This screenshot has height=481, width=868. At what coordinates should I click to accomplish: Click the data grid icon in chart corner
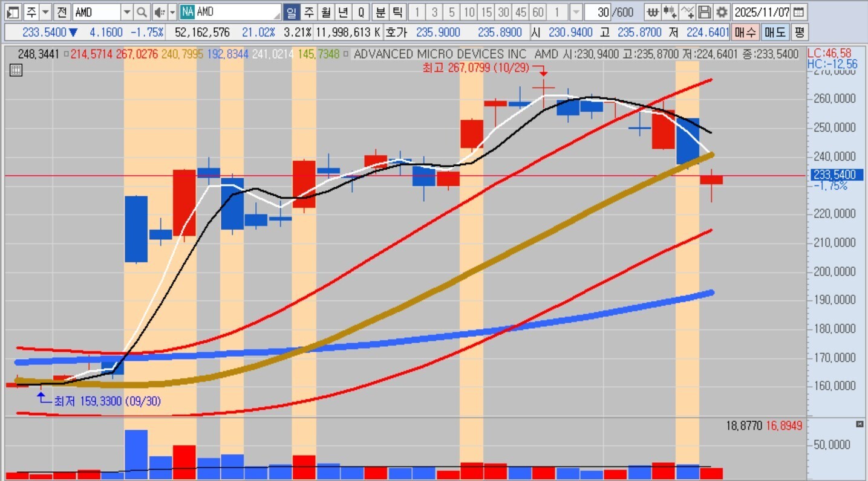[16, 70]
